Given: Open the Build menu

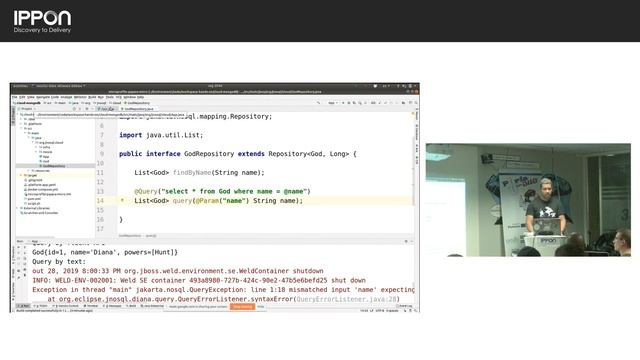Looking at the screenshot, I should 92,97.
